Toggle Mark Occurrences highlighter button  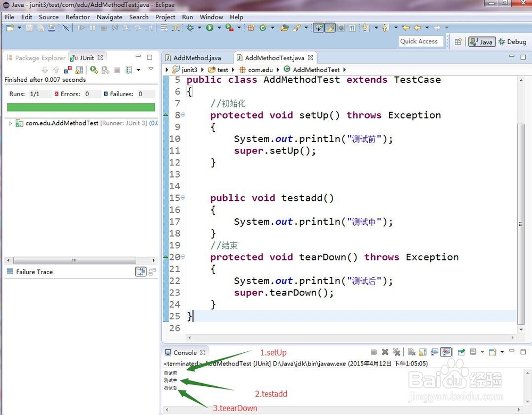330,28
